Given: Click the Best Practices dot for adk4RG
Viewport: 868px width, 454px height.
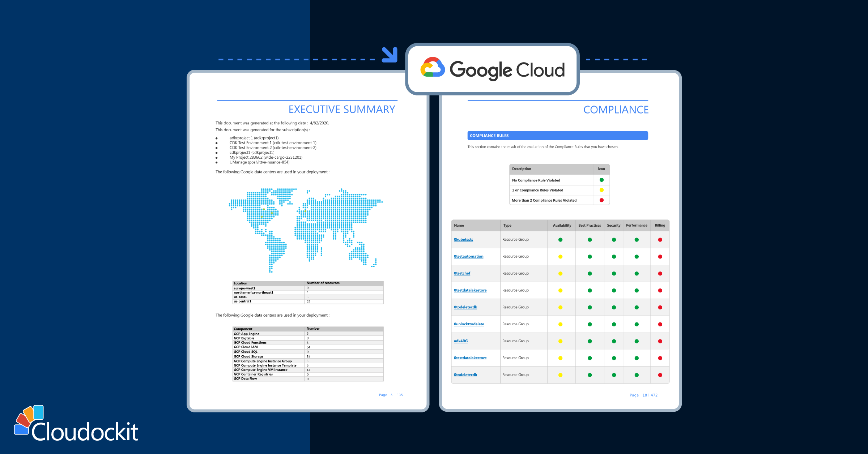Looking at the screenshot, I should (x=590, y=341).
